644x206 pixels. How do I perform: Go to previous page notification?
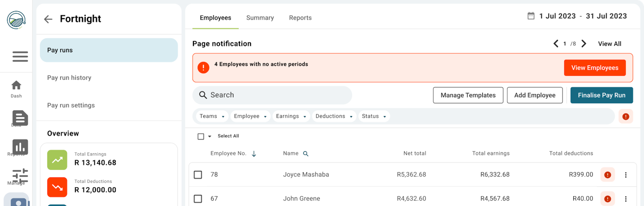[556, 44]
